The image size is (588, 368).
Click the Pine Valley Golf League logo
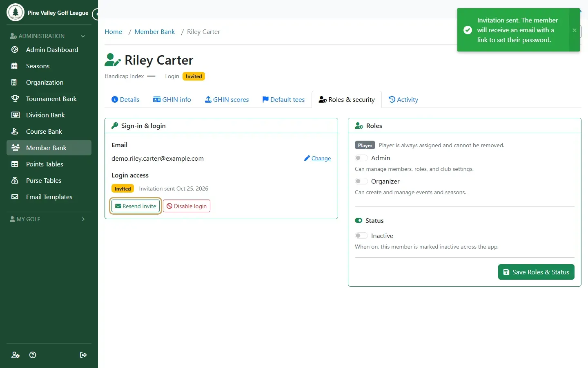click(16, 12)
